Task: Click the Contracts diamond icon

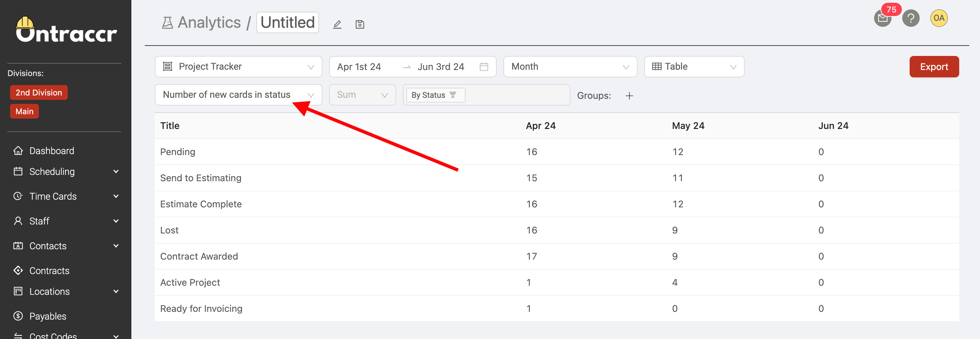Action: click(x=18, y=271)
